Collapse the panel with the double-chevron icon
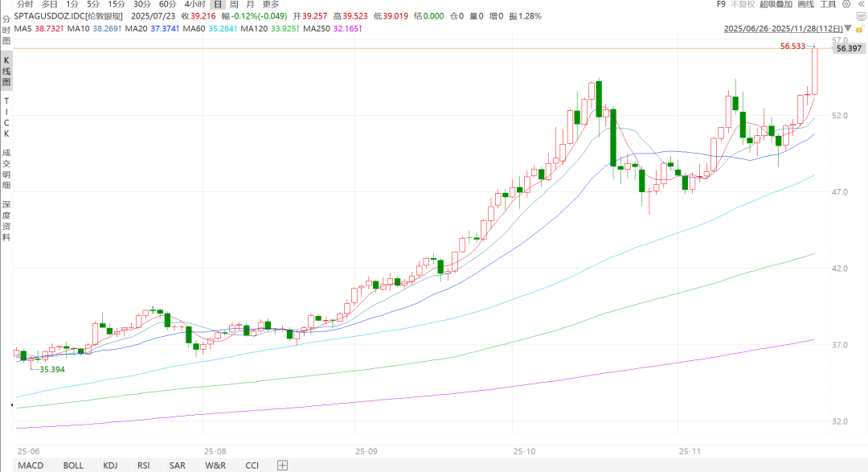The width and height of the screenshot is (868, 472). coord(861,5)
